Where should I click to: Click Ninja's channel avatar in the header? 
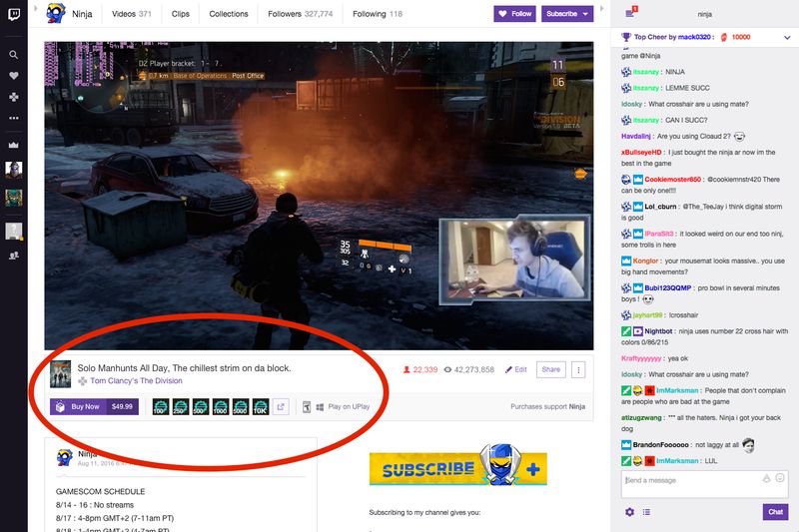(x=56, y=13)
